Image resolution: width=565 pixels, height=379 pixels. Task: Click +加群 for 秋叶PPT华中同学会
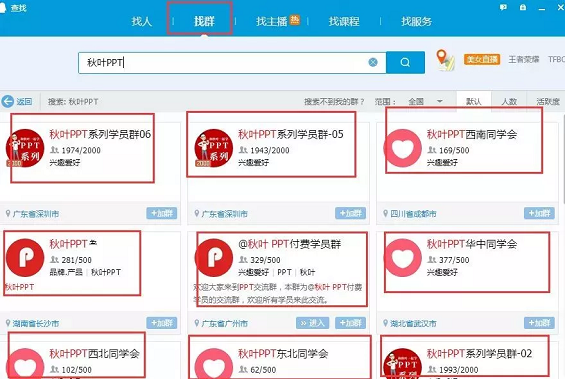[x=539, y=323]
